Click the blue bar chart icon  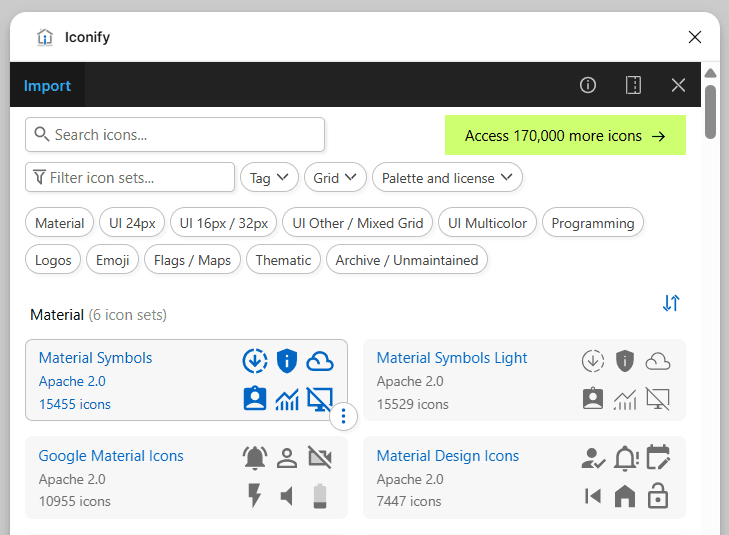click(287, 399)
